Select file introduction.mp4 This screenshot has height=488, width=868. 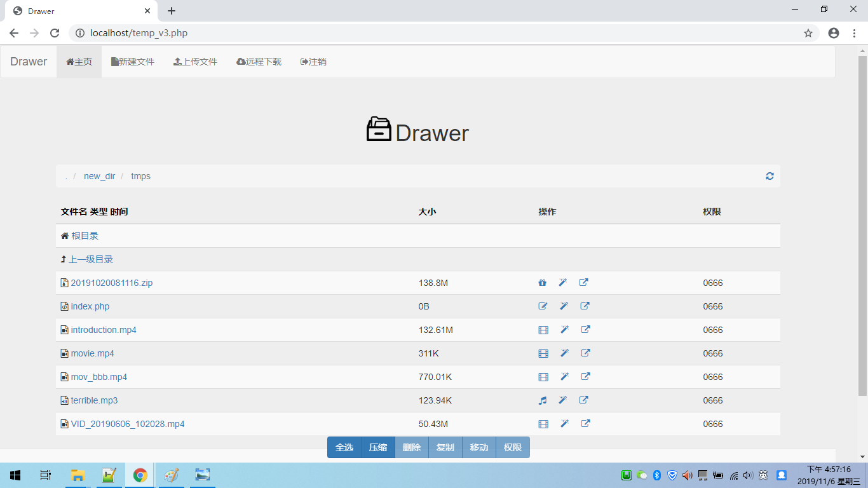[104, 330]
